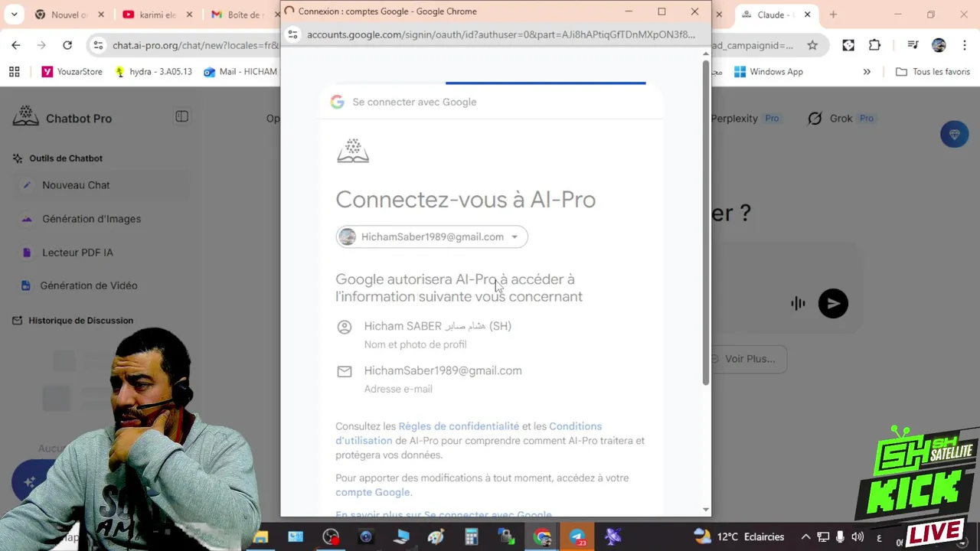Open a new tab with plus button
The height and width of the screenshot is (551, 980).
coord(833,15)
